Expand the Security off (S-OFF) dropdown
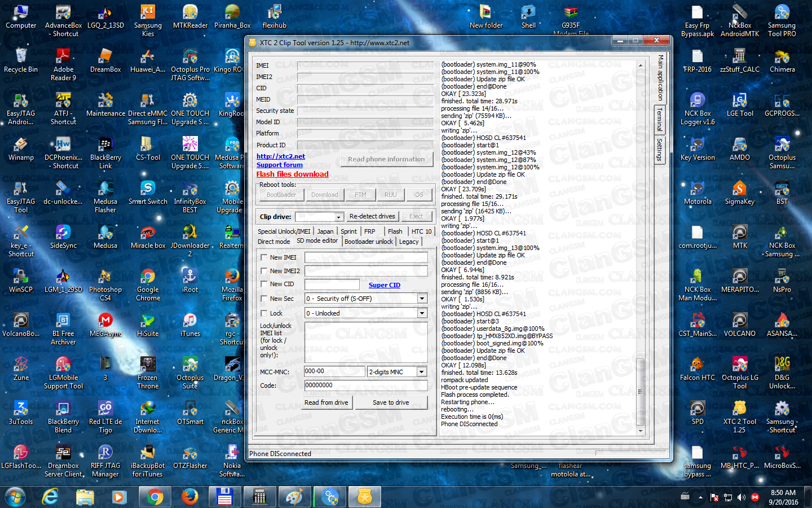 coord(422,298)
